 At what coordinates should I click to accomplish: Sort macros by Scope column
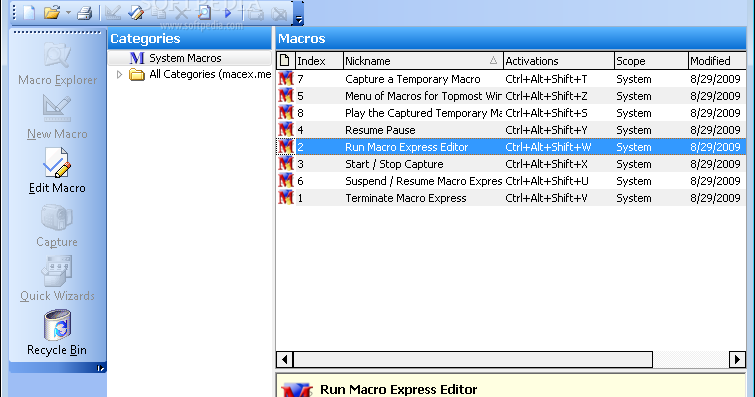click(651, 61)
